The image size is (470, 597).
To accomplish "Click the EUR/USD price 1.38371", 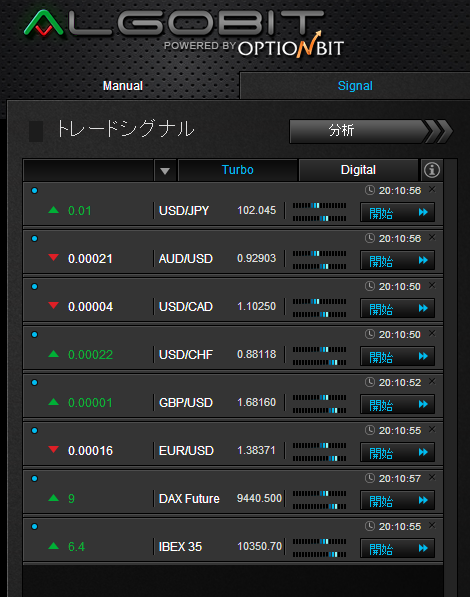I will (x=256, y=450).
